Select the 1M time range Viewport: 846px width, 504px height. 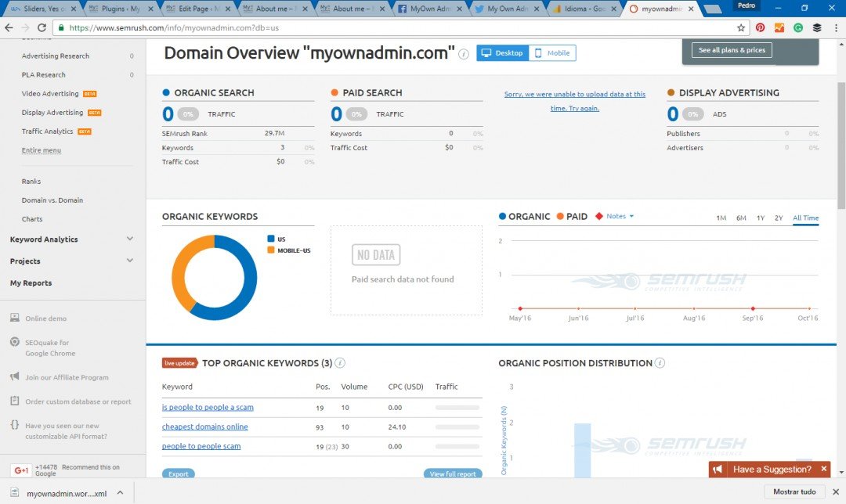click(x=721, y=218)
